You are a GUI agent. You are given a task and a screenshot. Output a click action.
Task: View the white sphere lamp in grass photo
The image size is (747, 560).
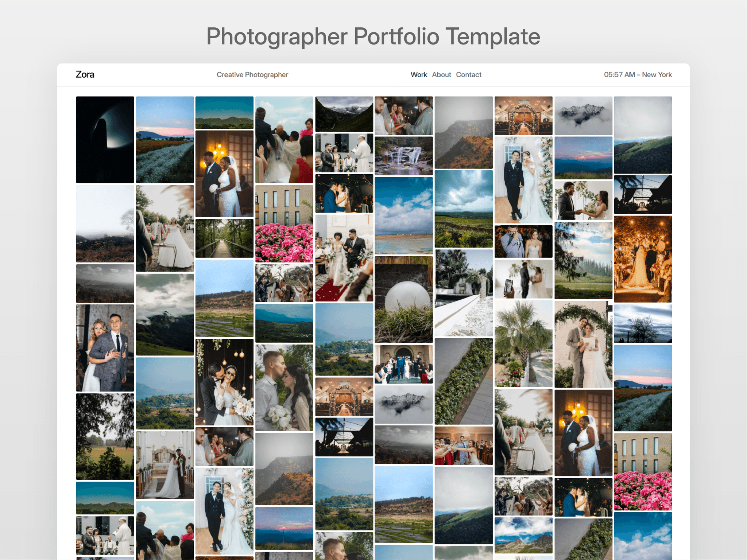click(x=404, y=300)
